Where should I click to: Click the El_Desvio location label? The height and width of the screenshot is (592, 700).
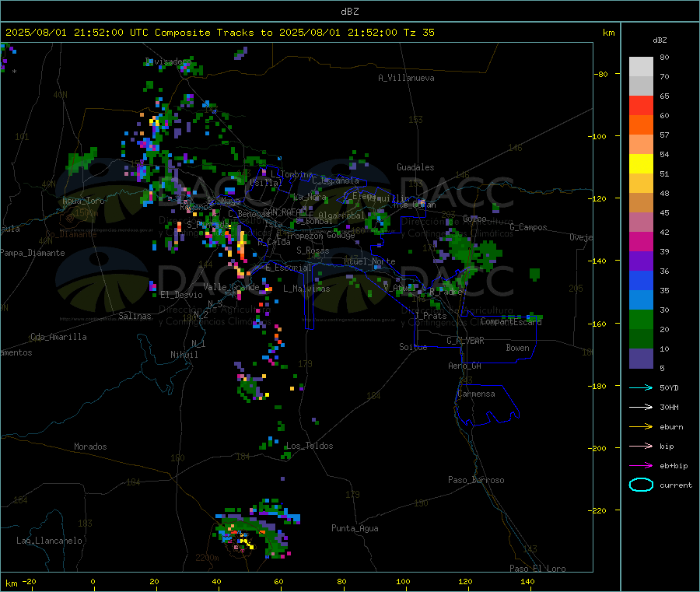pos(181,295)
